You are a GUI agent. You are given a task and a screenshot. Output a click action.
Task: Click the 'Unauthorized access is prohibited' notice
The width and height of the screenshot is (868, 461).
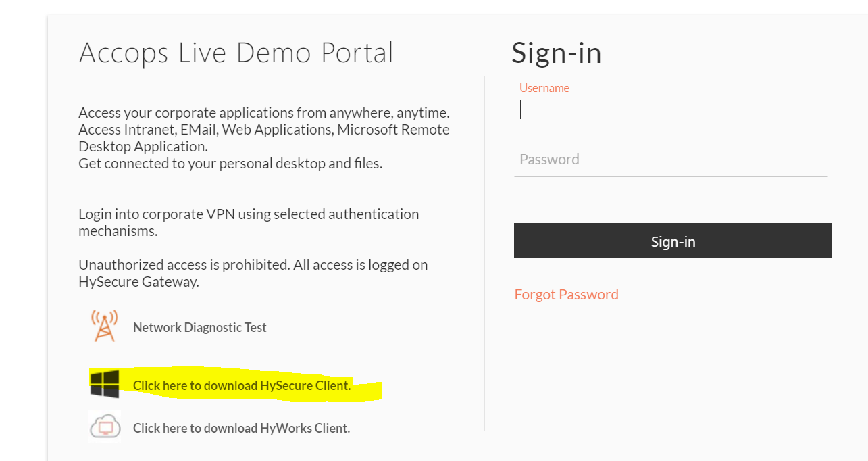click(x=253, y=273)
